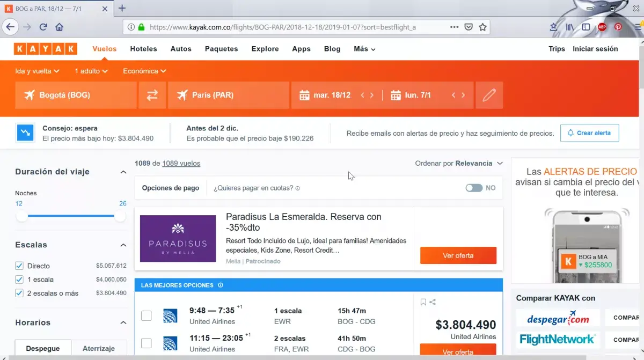Viewport: 644px width, 360px height.
Task: Uncheck the Directo stops filter
Action: (19, 266)
